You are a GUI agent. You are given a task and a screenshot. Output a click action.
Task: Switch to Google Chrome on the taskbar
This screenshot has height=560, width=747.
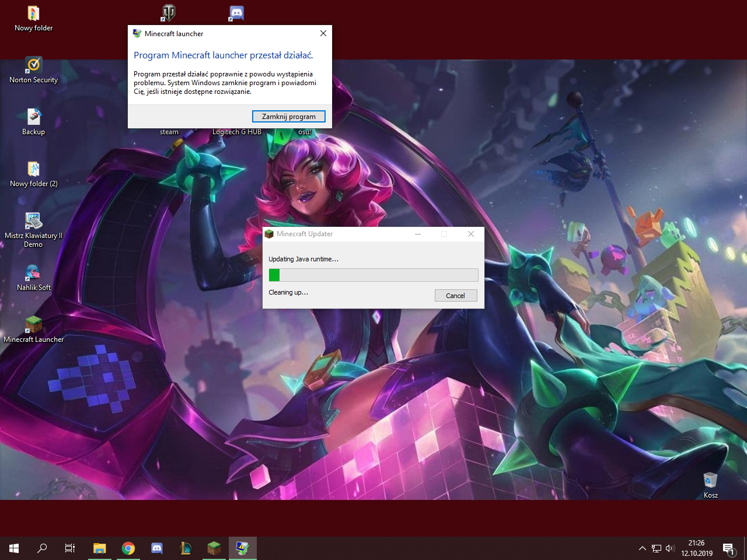(128, 548)
